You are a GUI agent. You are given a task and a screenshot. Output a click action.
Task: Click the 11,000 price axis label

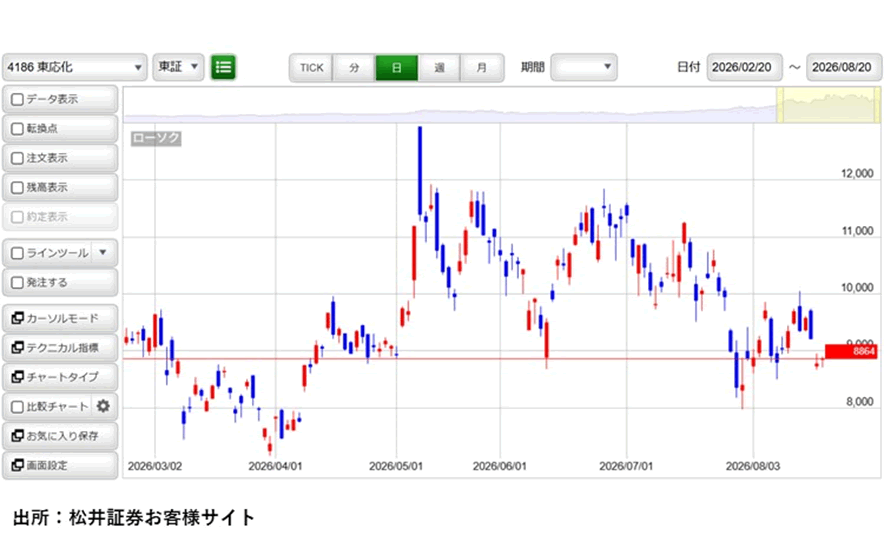[x=857, y=231]
